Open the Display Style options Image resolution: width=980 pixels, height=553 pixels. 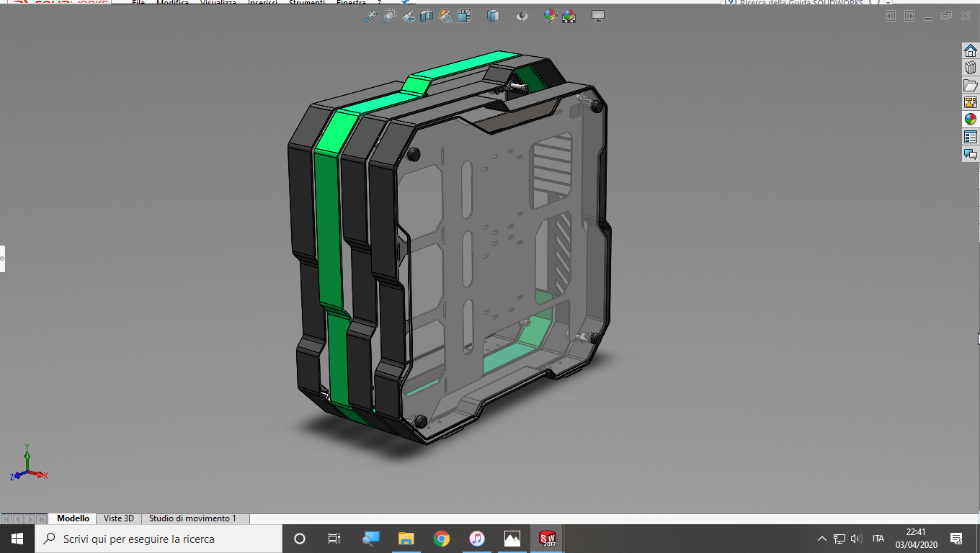pos(493,16)
